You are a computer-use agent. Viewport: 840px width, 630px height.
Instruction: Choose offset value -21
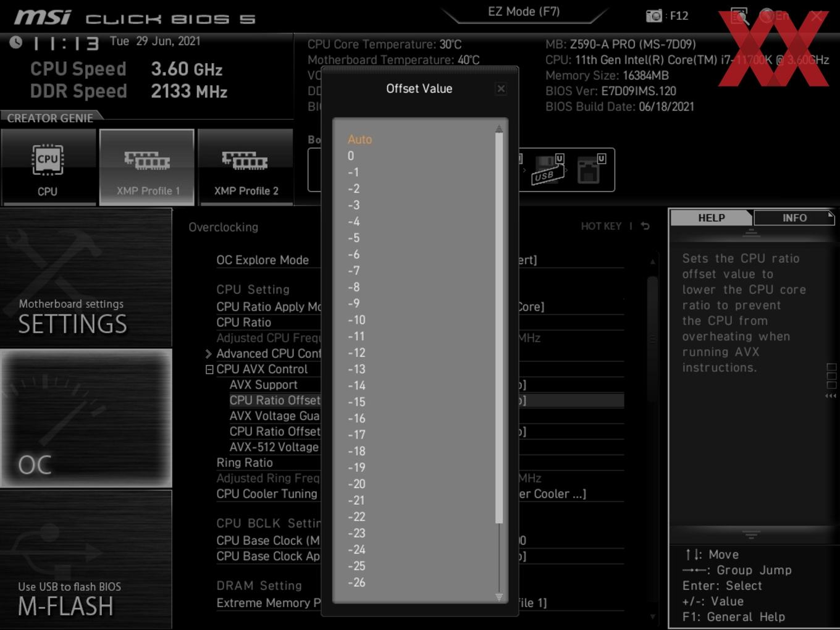coord(356,500)
